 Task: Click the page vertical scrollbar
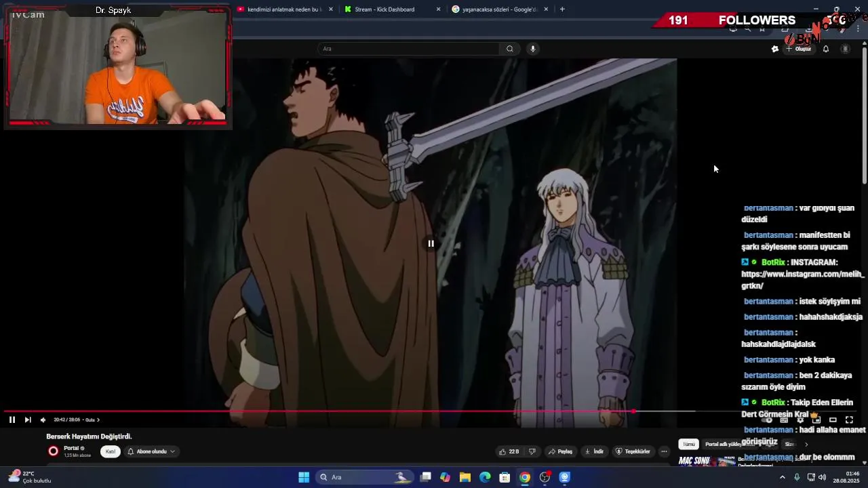pyautogui.click(x=865, y=115)
